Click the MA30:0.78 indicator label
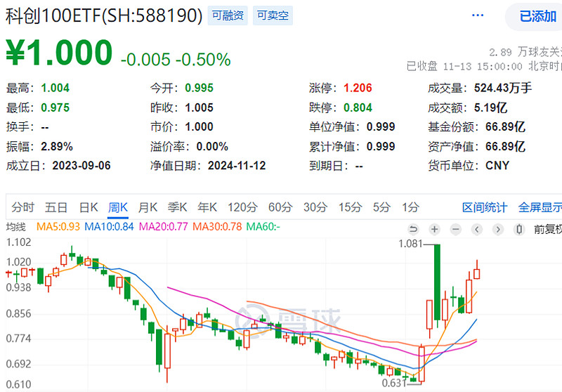 (x=217, y=226)
